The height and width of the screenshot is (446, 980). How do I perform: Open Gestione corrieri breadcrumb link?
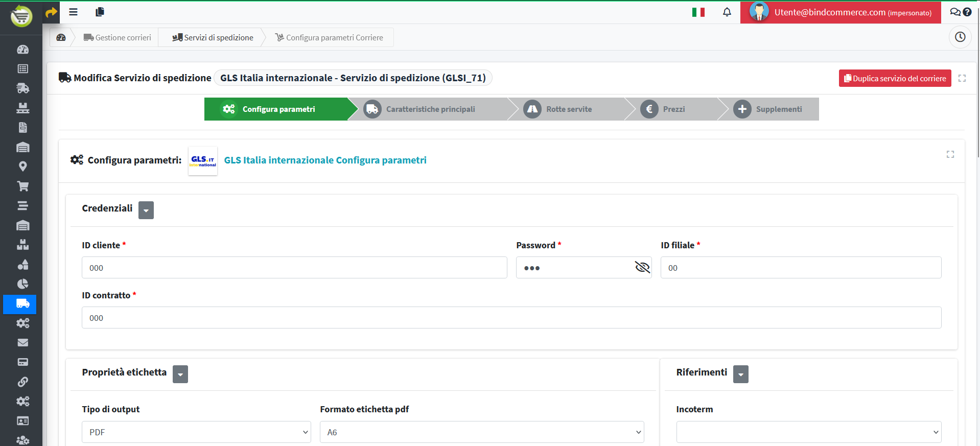(x=118, y=37)
